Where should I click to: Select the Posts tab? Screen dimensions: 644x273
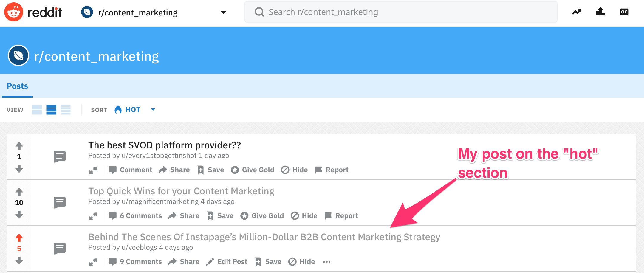click(x=17, y=86)
